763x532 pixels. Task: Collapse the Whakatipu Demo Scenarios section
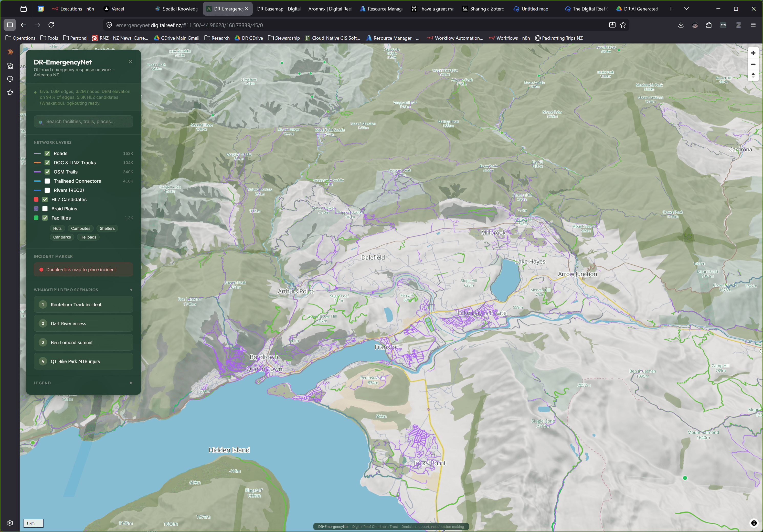coord(131,290)
